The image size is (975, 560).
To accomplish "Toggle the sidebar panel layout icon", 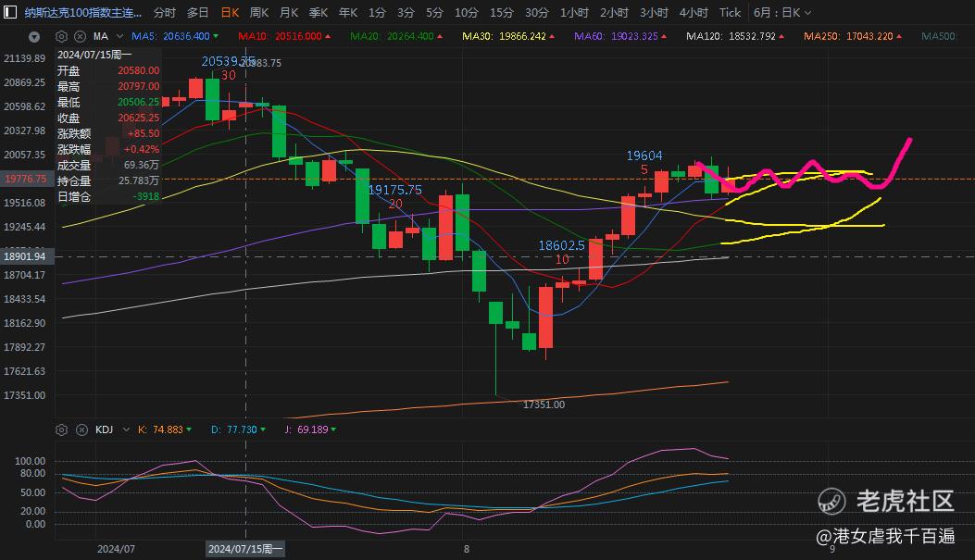I will coord(10,12).
